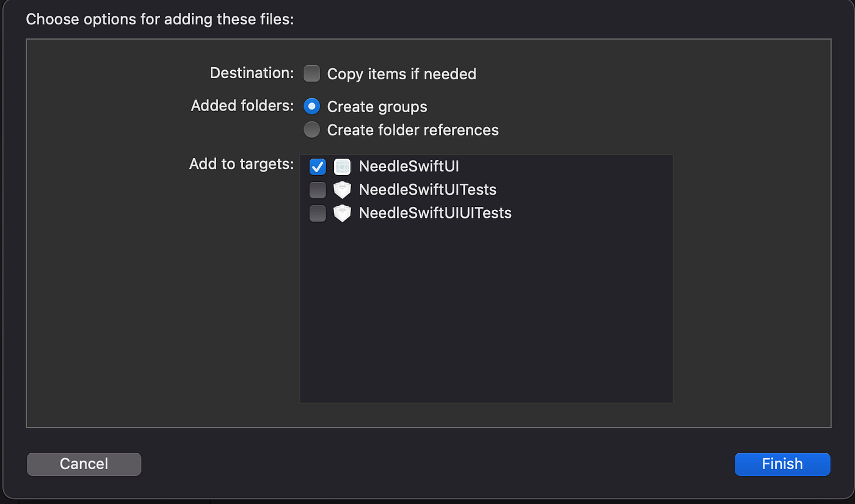Check the NeedleSwiftUITests target checkbox
The image size is (855, 504).
tap(317, 190)
